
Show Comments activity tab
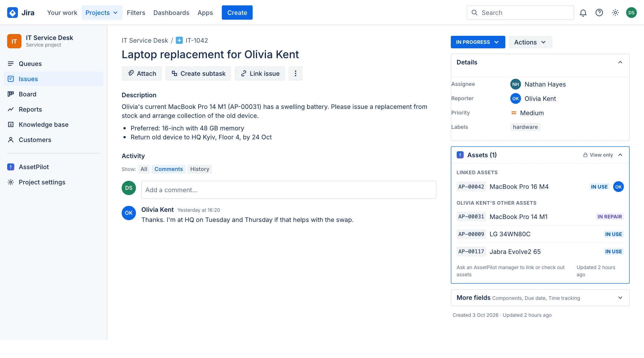point(168,169)
